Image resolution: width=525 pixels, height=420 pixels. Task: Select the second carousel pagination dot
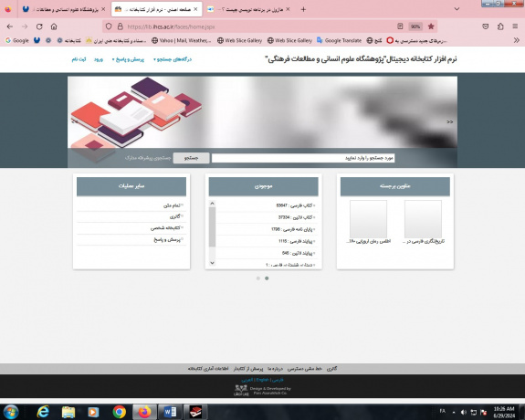(x=267, y=278)
